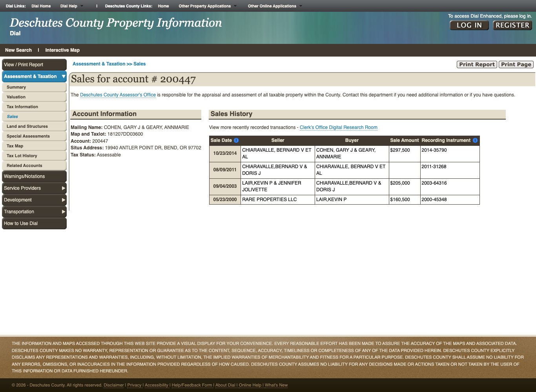This screenshot has height=392, width=536.
Task: Open the Summary section
Action: (34, 87)
